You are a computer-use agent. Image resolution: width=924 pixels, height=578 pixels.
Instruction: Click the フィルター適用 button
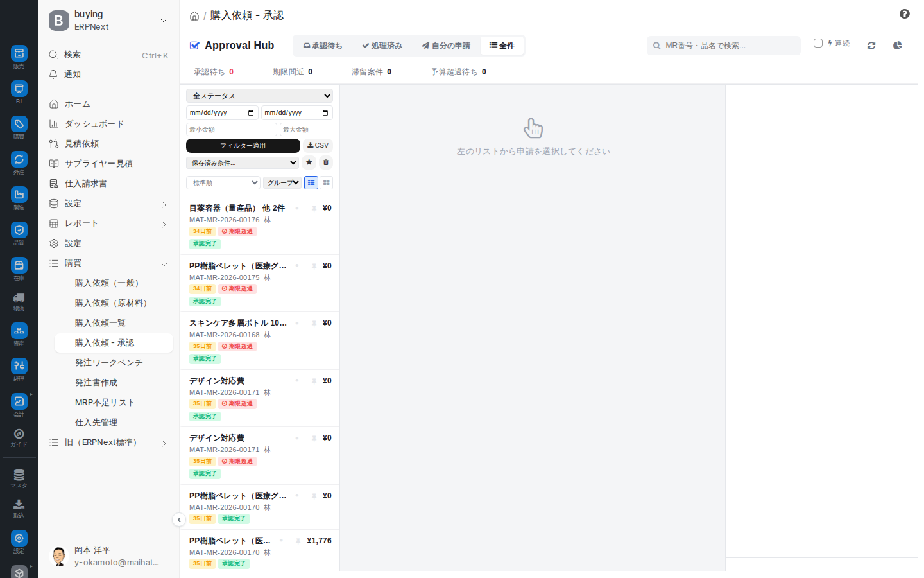(x=243, y=146)
